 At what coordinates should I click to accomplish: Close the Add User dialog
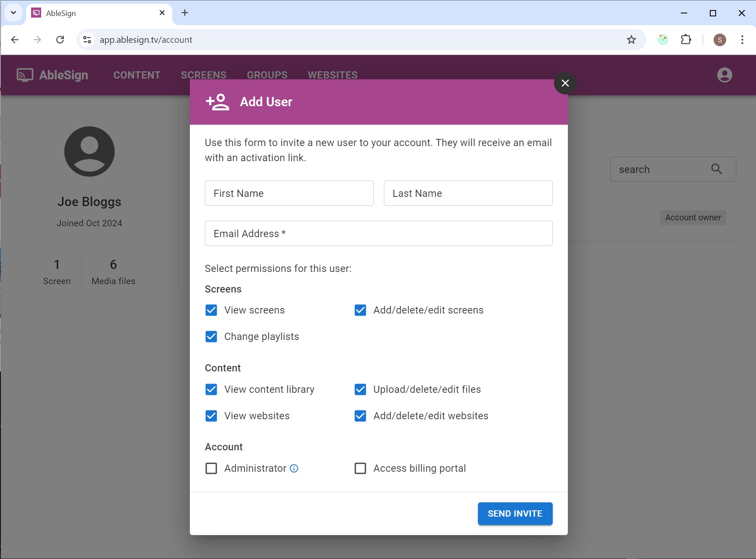564,83
